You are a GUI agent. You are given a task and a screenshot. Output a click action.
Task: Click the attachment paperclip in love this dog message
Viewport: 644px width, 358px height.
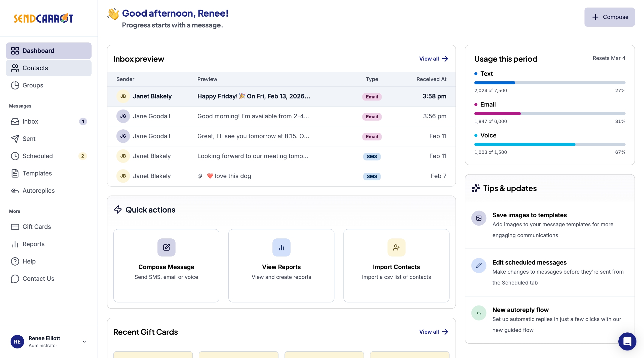[x=200, y=176]
